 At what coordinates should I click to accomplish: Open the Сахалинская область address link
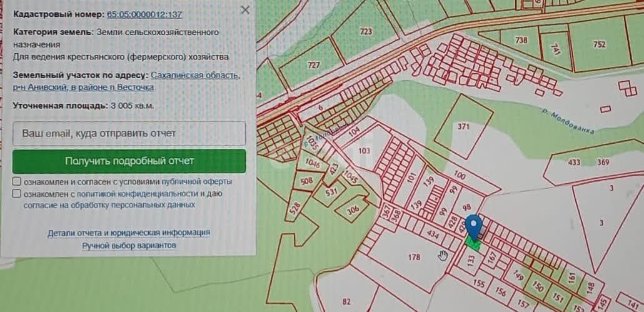[195, 76]
